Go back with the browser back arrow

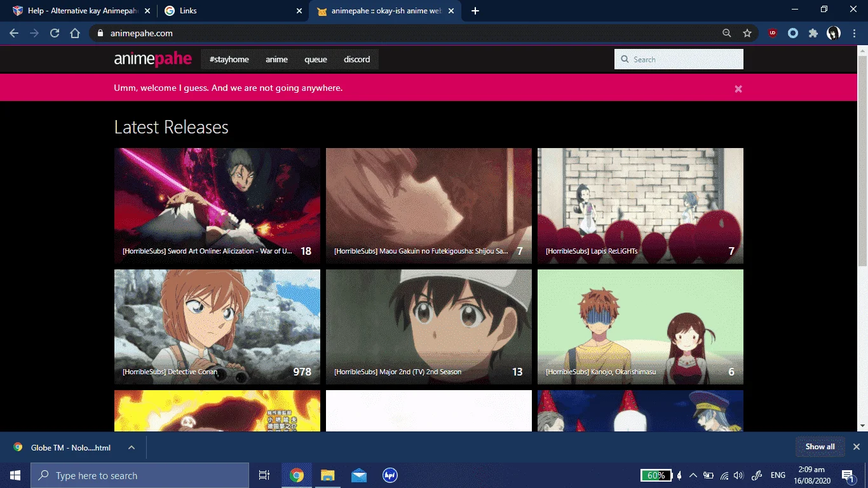pyautogui.click(x=14, y=33)
